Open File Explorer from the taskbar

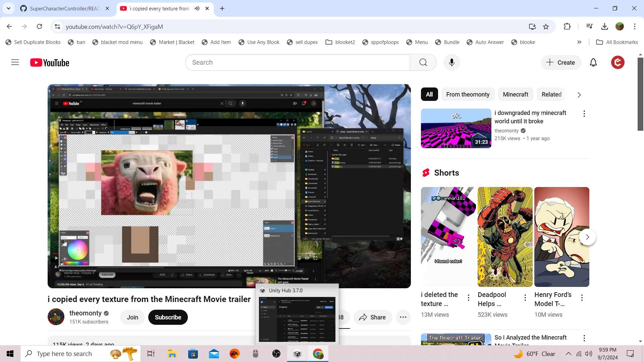172,354
